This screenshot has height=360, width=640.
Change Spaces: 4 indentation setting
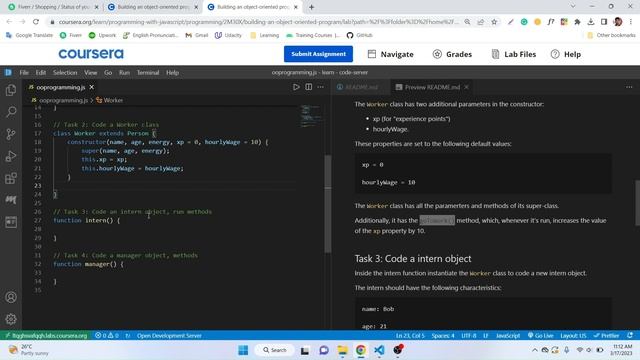click(443, 336)
